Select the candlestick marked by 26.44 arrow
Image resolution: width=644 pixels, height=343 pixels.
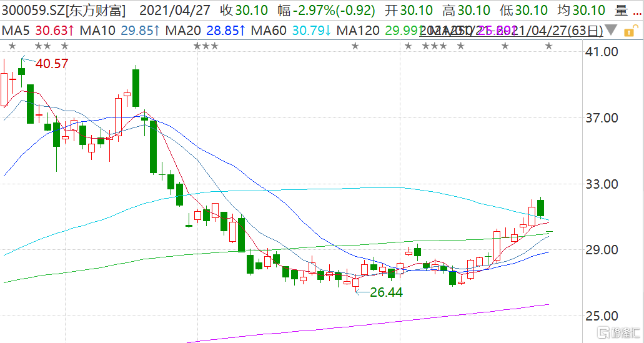355,282
